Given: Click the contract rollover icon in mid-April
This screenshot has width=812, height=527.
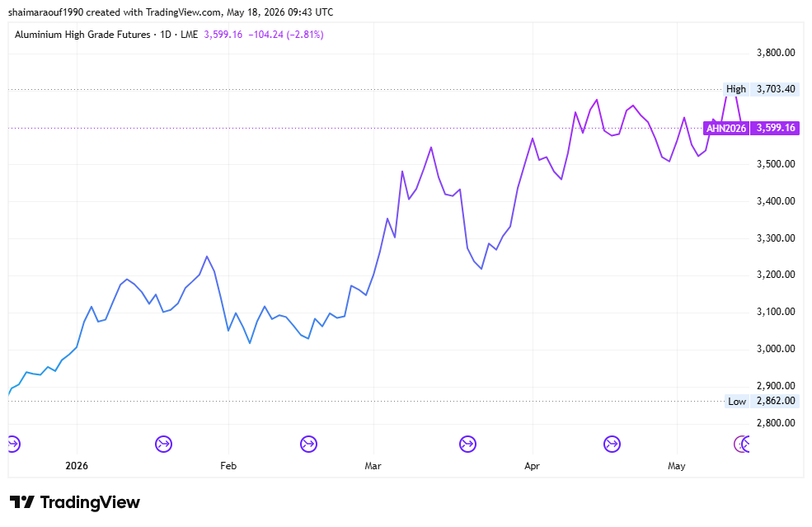Looking at the screenshot, I should pos(613,444).
